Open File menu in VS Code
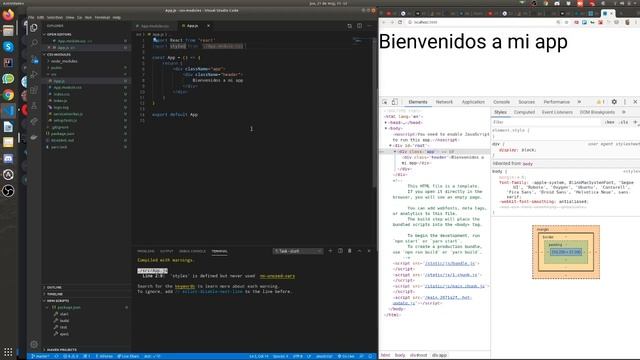 tap(31, 18)
